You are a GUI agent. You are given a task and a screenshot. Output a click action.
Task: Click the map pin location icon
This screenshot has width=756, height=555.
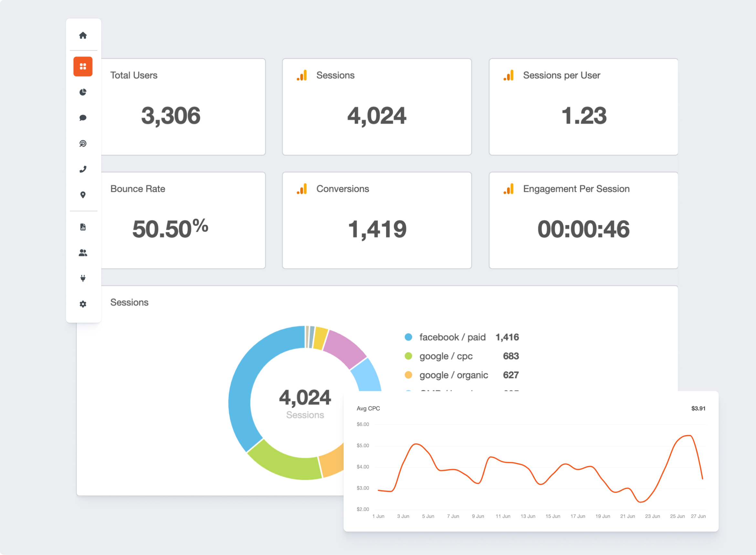pos(83,195)
